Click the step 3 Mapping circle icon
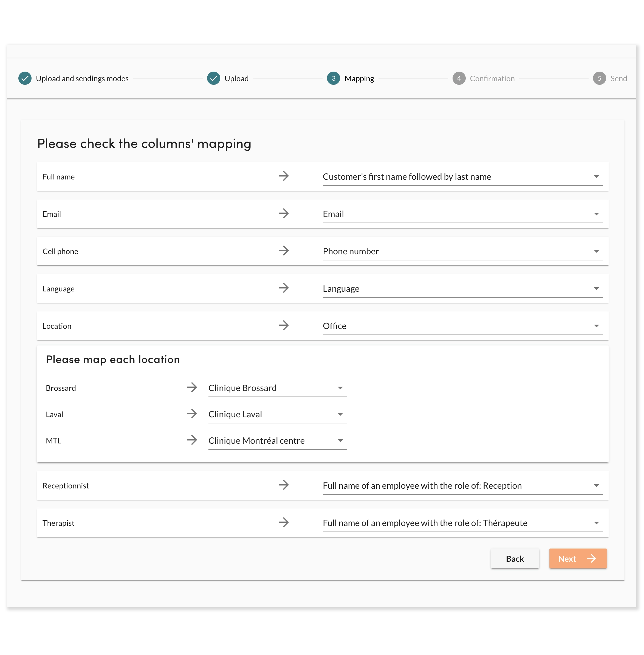 pos(333,78)
